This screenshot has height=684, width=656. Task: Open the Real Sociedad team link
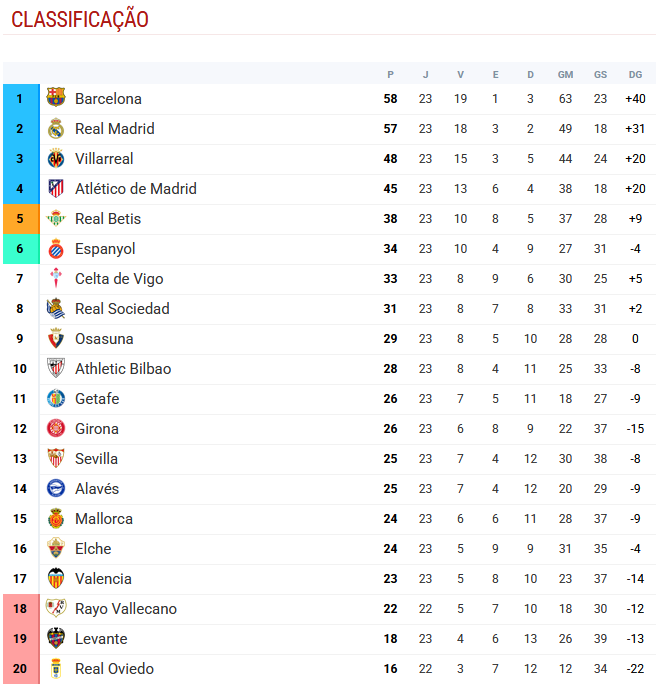(x=122, y=308)
